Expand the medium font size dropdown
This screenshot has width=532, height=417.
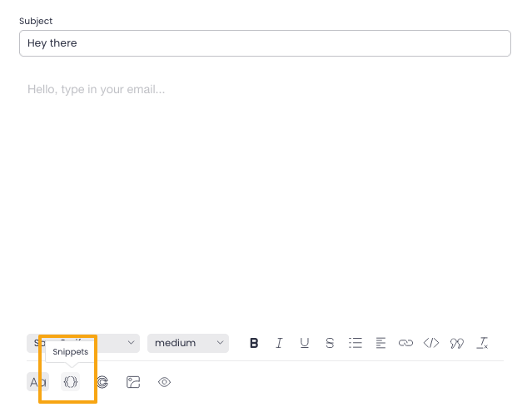coord(188,343)
